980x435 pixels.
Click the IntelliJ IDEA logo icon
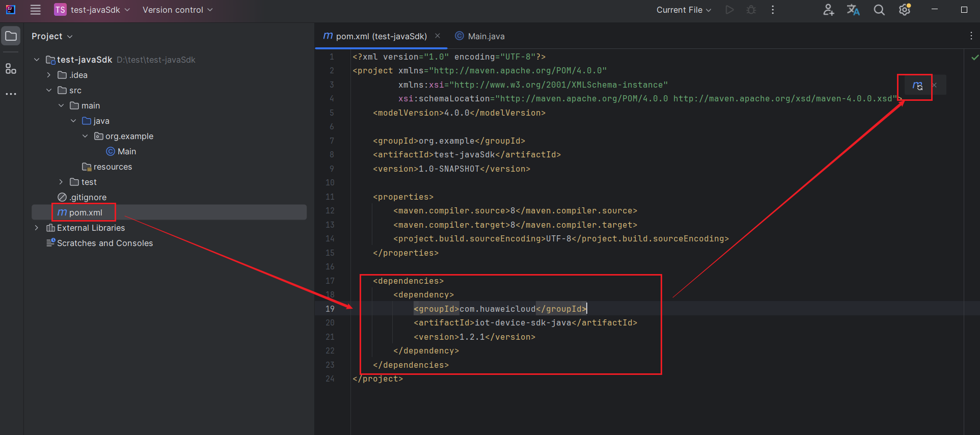click(11, 10)
